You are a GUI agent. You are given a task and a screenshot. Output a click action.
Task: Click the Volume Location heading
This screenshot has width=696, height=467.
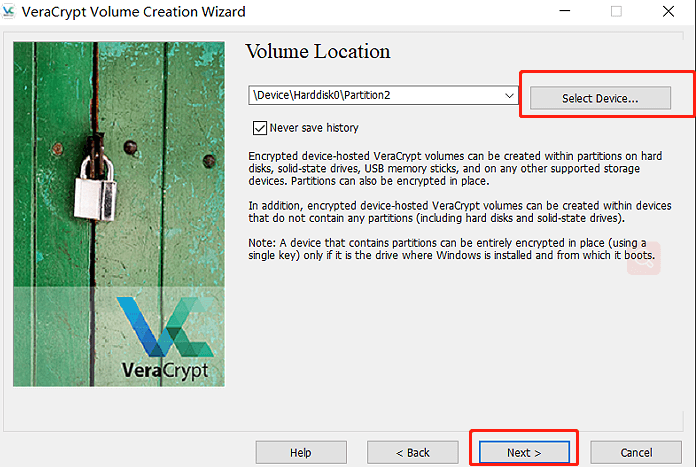click(318, 51)
